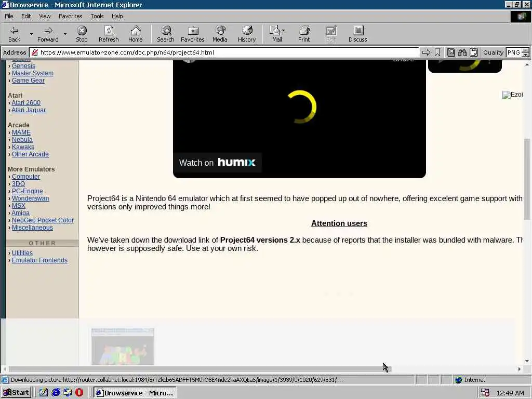532x399 pixels.
Task: Click the faded screenshot thumbnail below the article
Action: pyautogui.click(x=123, y=347)
